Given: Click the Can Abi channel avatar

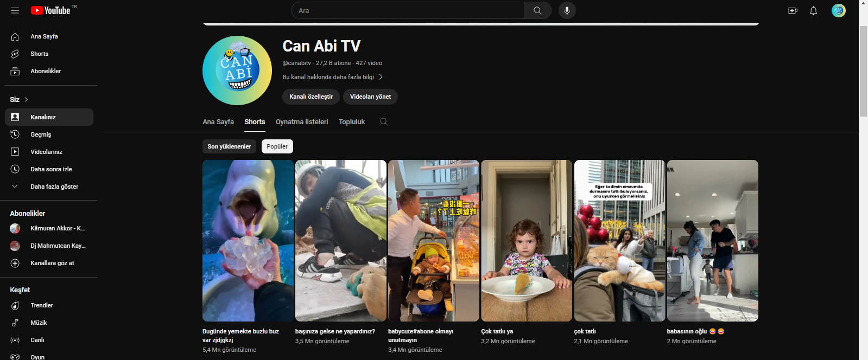Looking at the screenshot, I should click(x=237, y=70).
